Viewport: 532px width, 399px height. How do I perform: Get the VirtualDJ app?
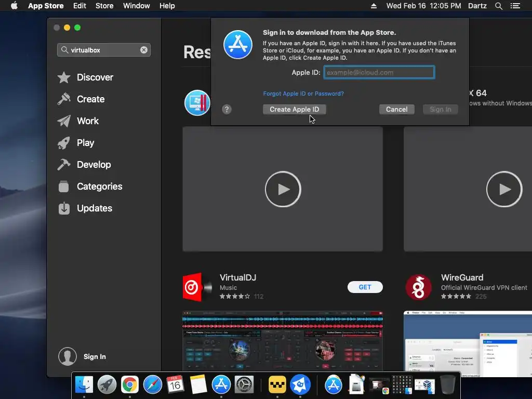[x=365, y=287]
